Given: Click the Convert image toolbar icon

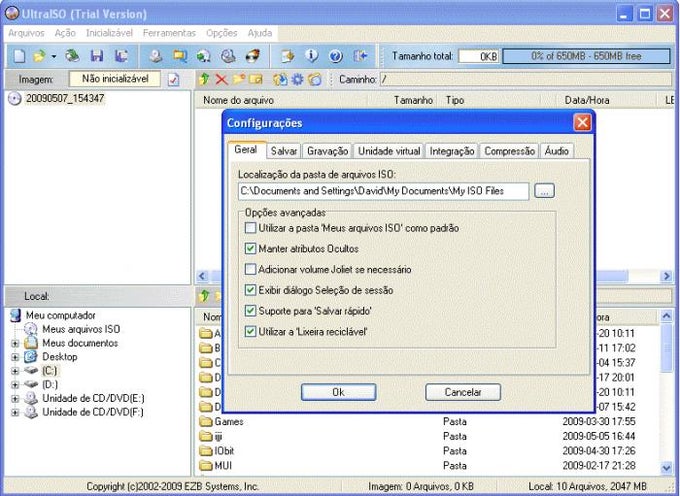Looking at the screenshot, I should click(x=204, y=56).
